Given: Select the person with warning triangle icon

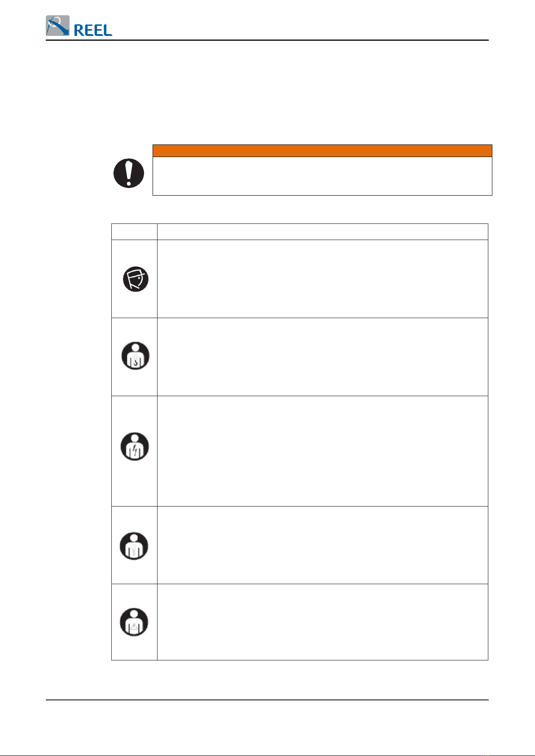Looking at the screenshot, I should click(x=134, y=622).
